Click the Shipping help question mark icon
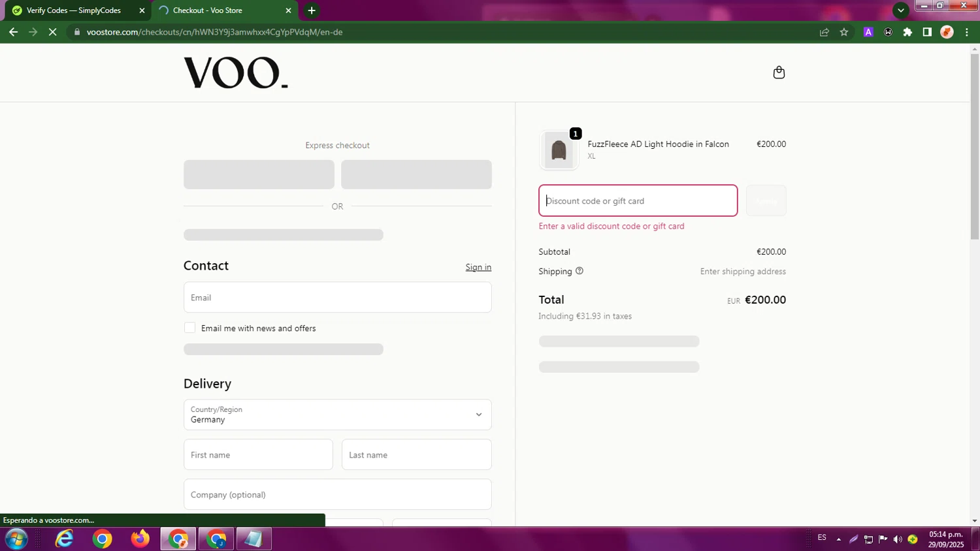980x551 pixels. [580, 271]
